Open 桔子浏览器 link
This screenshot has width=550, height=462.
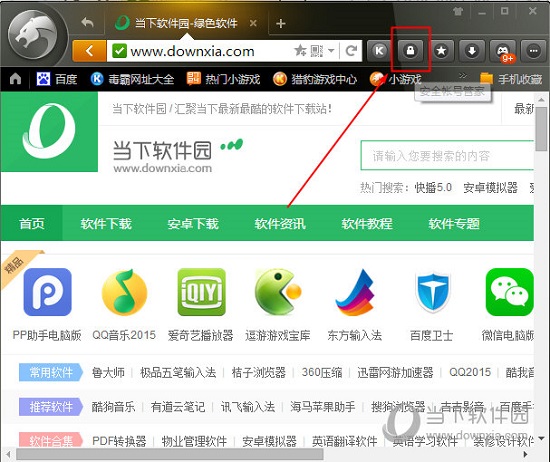[x=259, y=372]
